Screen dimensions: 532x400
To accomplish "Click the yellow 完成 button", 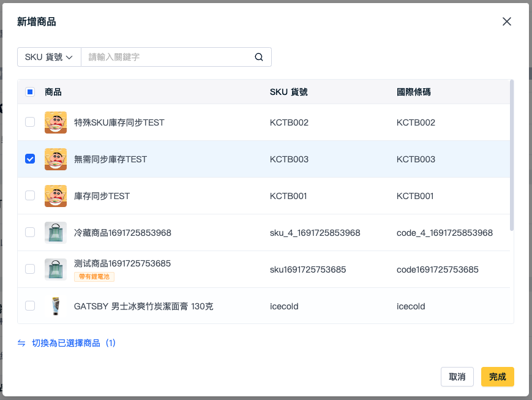I will 497,377.
